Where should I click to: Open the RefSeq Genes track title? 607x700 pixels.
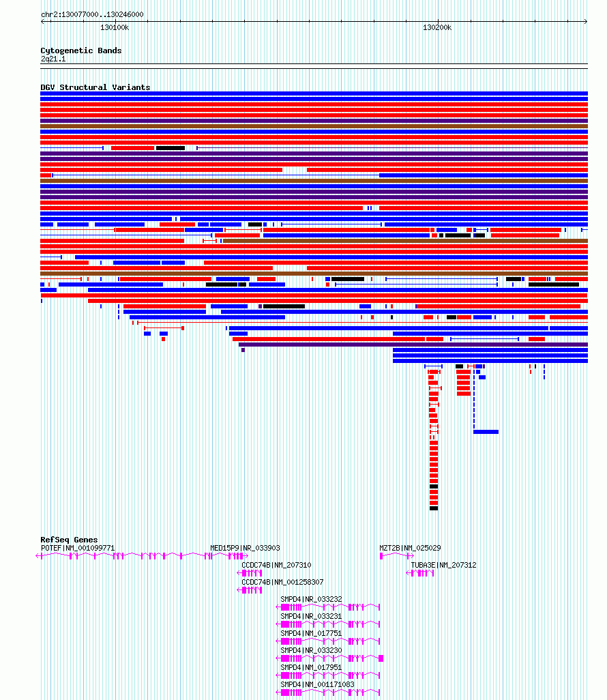coord(69,539)
